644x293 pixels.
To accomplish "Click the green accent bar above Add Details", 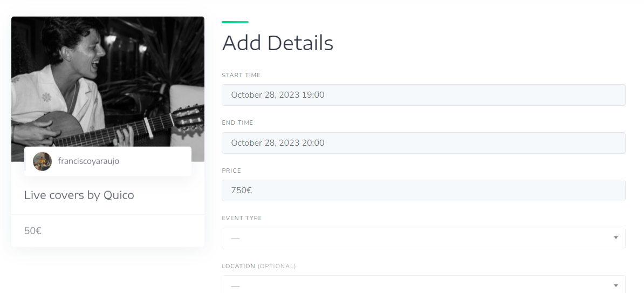I will [x=235, y=22].
